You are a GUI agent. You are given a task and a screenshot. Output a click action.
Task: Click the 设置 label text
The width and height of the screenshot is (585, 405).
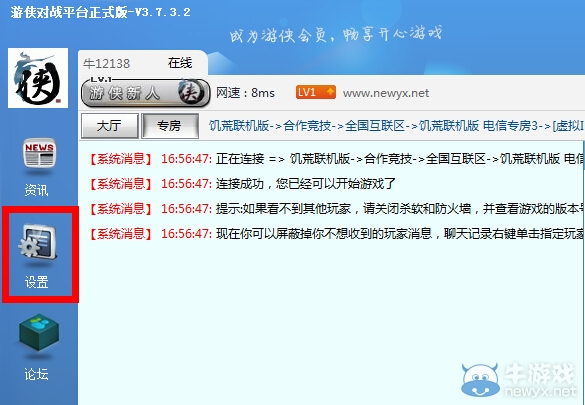[37, 282]
